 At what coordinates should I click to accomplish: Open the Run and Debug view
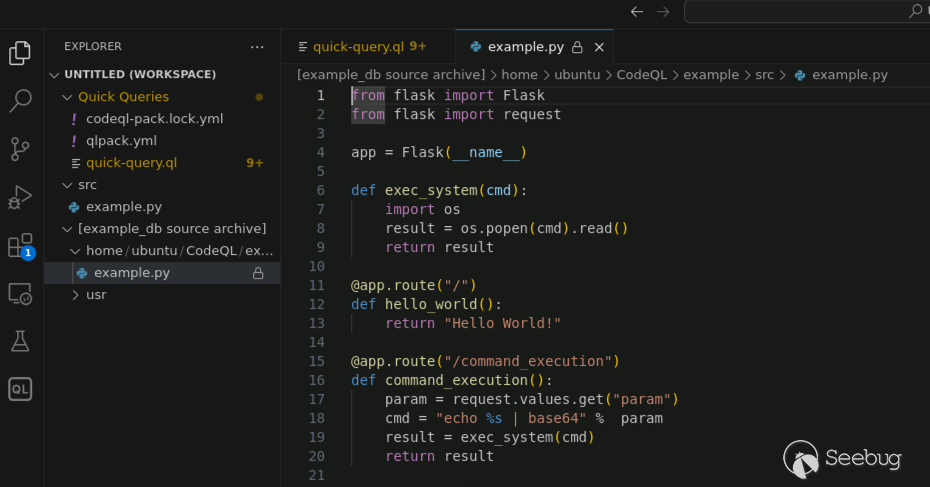20,198
